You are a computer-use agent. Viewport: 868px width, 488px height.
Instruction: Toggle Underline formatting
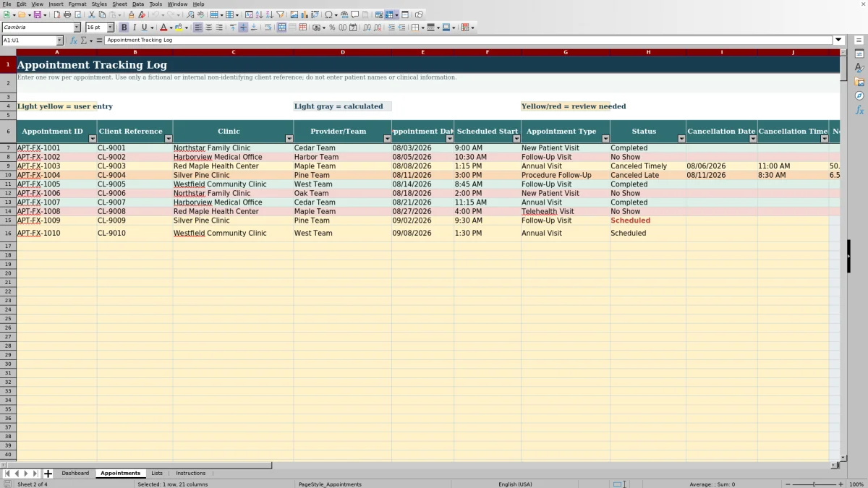144,27
